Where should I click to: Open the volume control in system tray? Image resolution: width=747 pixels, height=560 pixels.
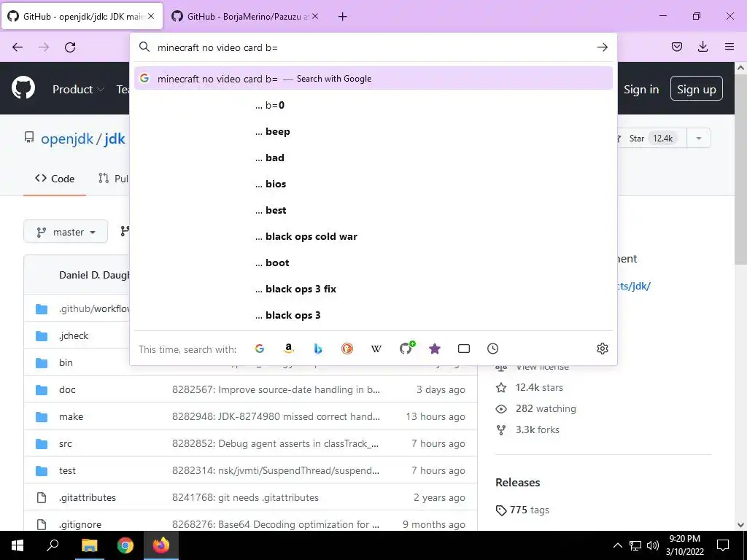click(653, 545)
